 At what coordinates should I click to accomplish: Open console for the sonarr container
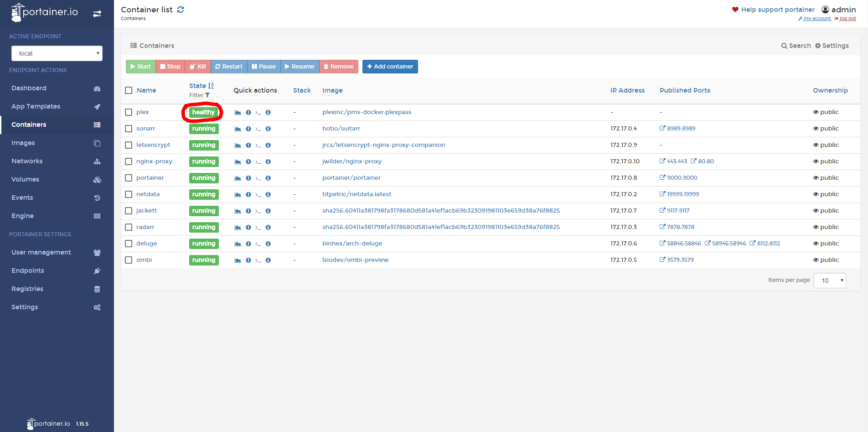[258, 129]
